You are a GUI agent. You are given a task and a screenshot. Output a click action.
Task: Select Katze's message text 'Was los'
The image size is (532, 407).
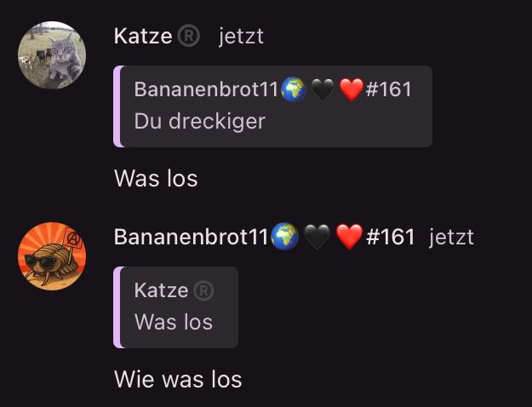click(156, 179)
